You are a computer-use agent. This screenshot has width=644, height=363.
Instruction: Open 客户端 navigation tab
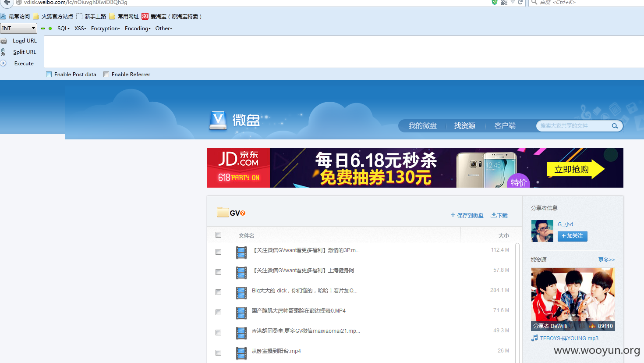point(505,126)
